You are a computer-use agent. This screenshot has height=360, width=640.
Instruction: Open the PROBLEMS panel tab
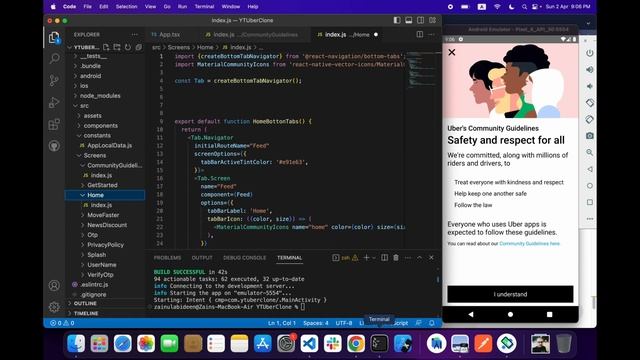[x=167, y=258]
